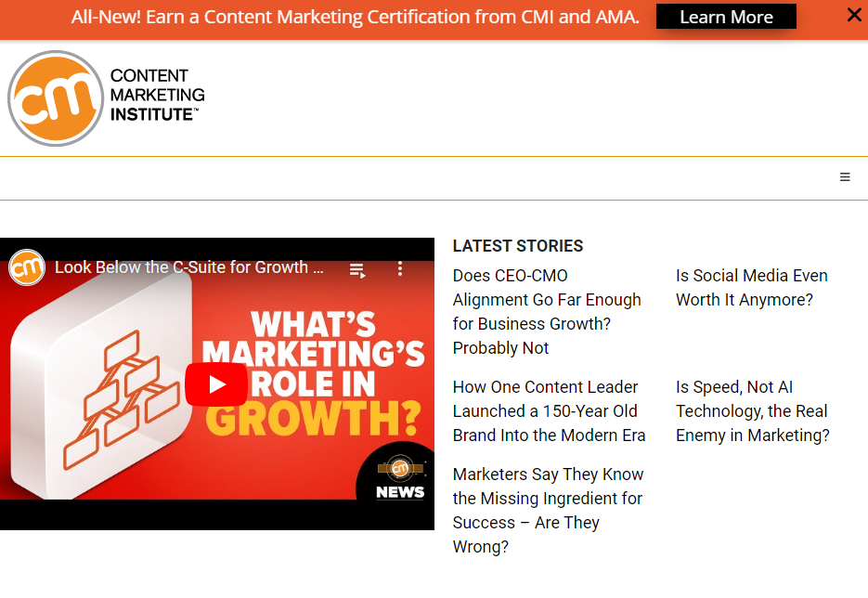Click the banner text about Content Marketing Certification
The image size is (868, 598).
point(356,17)
